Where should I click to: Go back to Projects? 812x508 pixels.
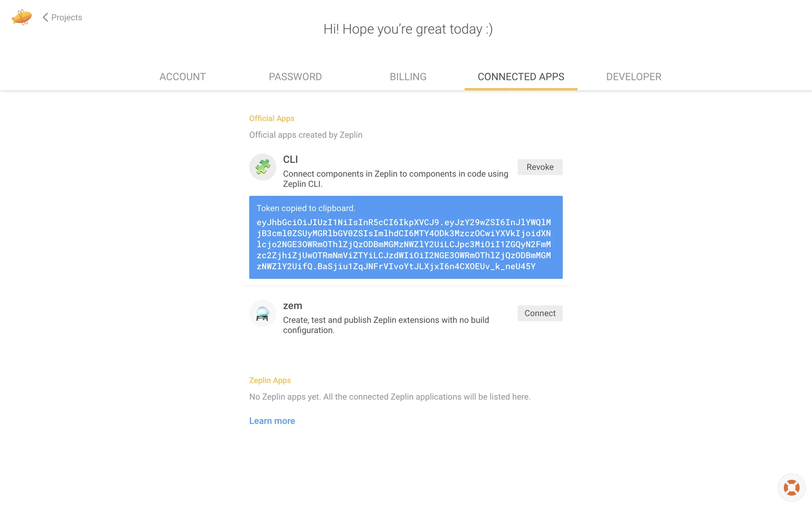tap(66, 17)
